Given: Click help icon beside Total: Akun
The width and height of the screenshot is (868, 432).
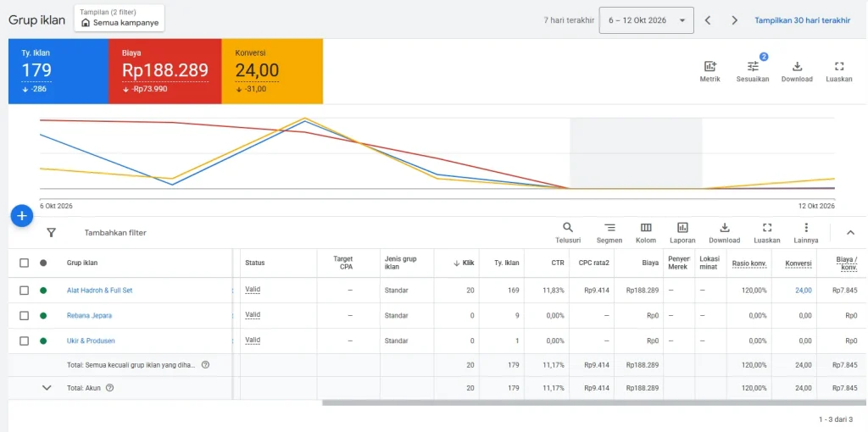Looking at the screenshot, I should pyautogui.click(x=109, y=388).
